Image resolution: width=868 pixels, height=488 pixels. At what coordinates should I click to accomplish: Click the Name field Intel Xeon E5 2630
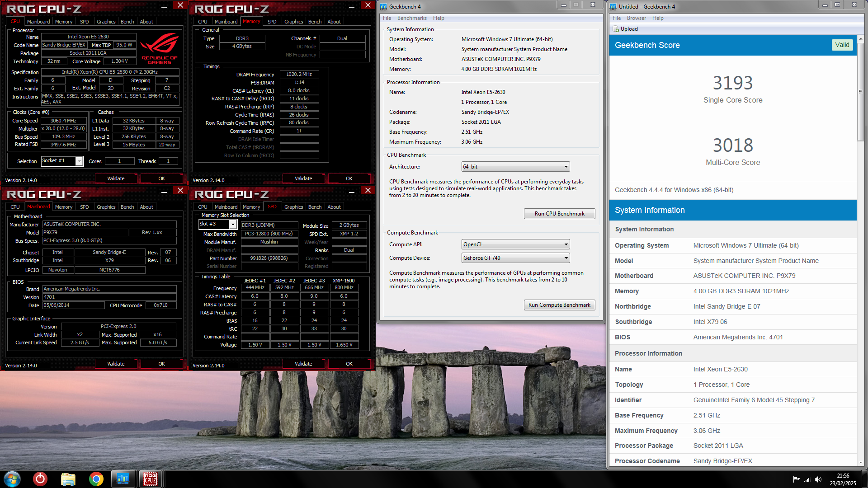[88, 37]
